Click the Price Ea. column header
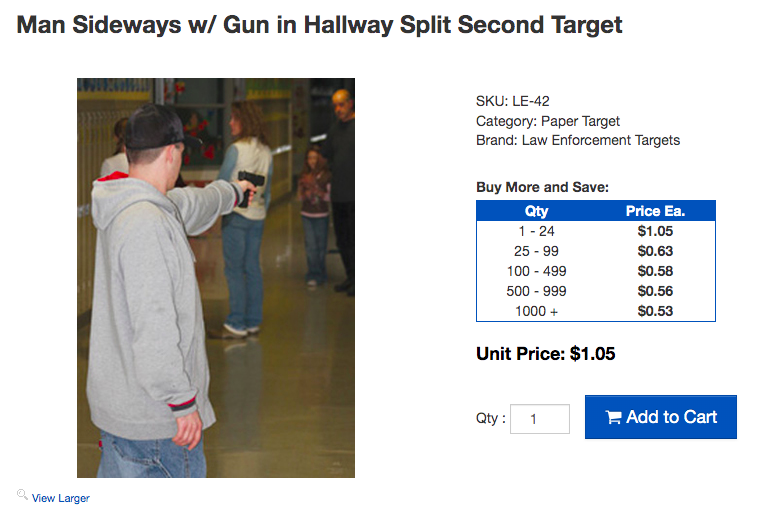This screenshot has height=525, width=768. pos(655,211)
